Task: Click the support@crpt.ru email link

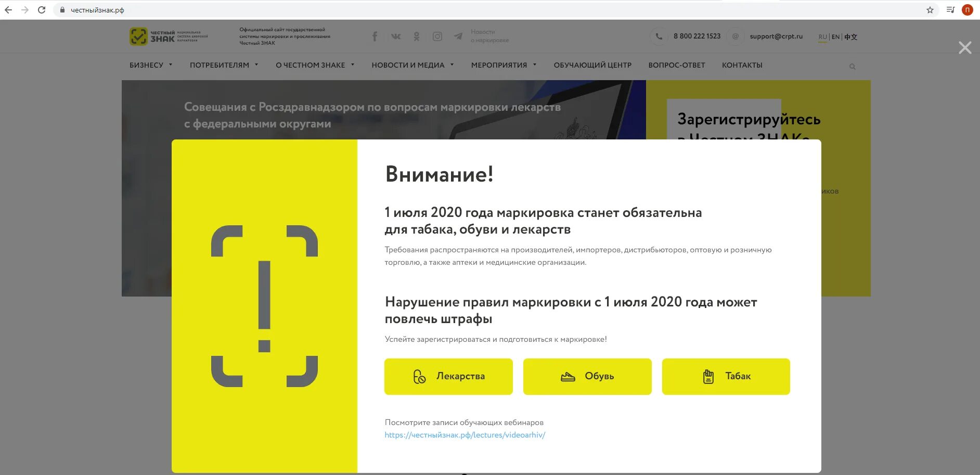Action: [776, 36]
